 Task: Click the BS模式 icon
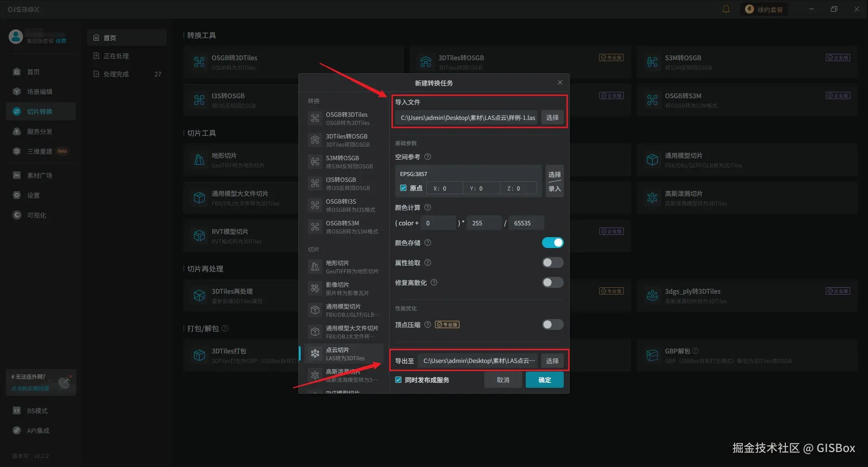coord(17,410)
